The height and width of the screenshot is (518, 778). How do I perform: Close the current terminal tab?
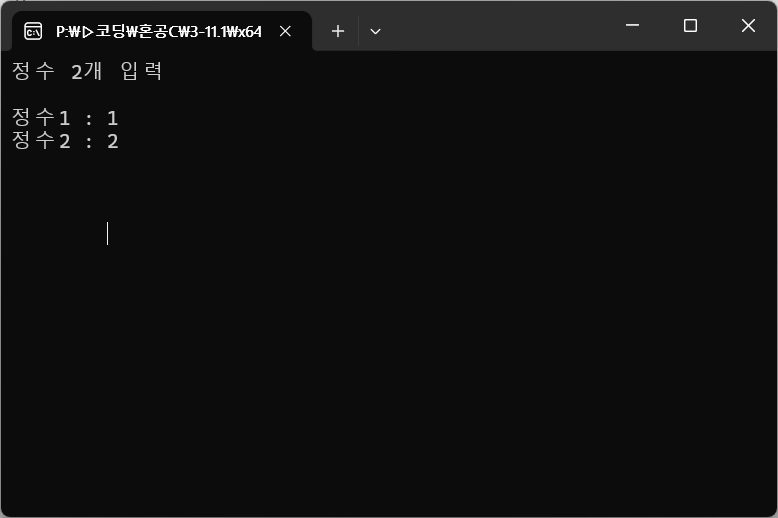tap(285, 31)
